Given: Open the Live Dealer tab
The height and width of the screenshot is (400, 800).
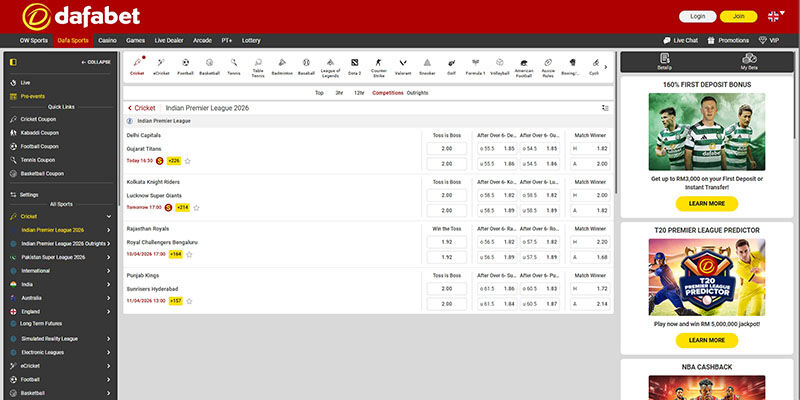Looking at the screenshot, I should (x=169, y=40).
